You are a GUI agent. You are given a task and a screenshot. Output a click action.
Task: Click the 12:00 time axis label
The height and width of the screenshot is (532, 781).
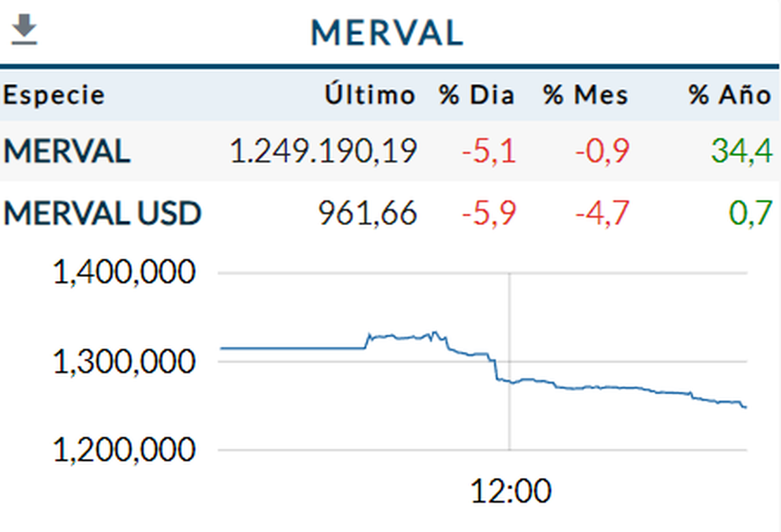tap(510, 492)
